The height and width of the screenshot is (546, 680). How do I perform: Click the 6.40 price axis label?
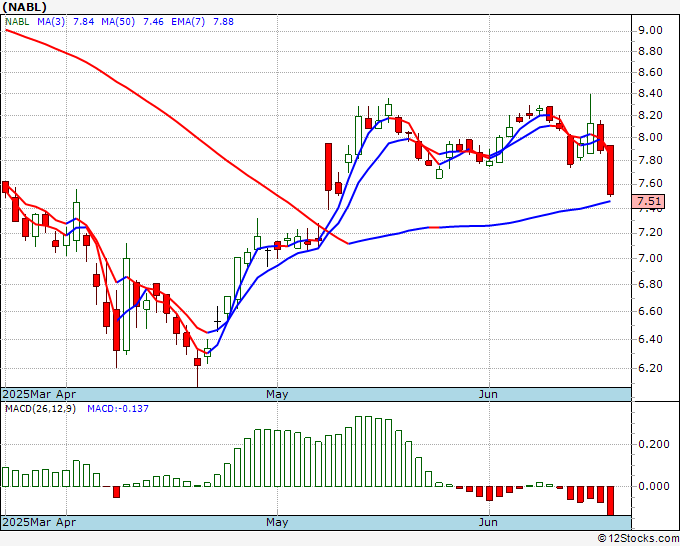tap(650, 339)
